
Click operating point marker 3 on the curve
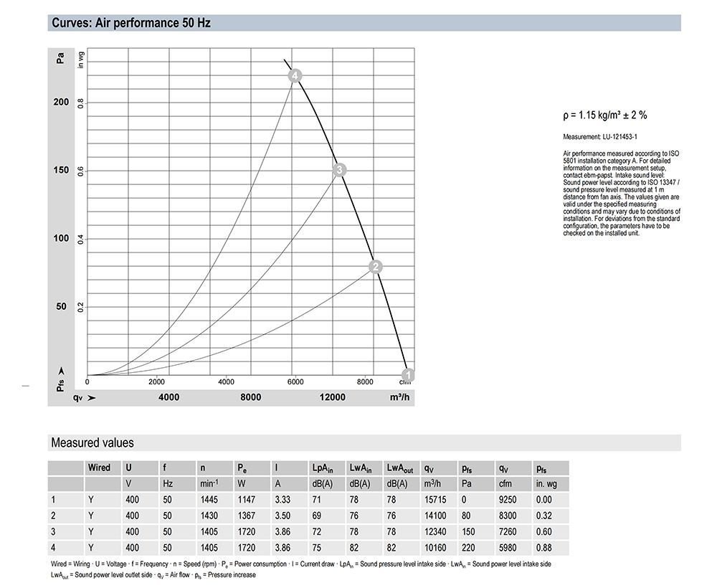click(x=341, y=170)
